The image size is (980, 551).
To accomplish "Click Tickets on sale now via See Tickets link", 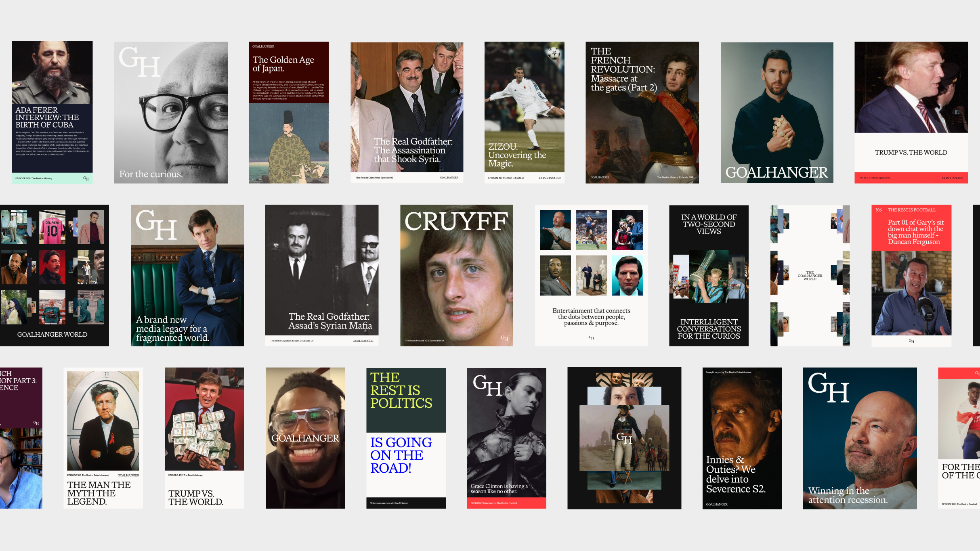I will point(389,503).
